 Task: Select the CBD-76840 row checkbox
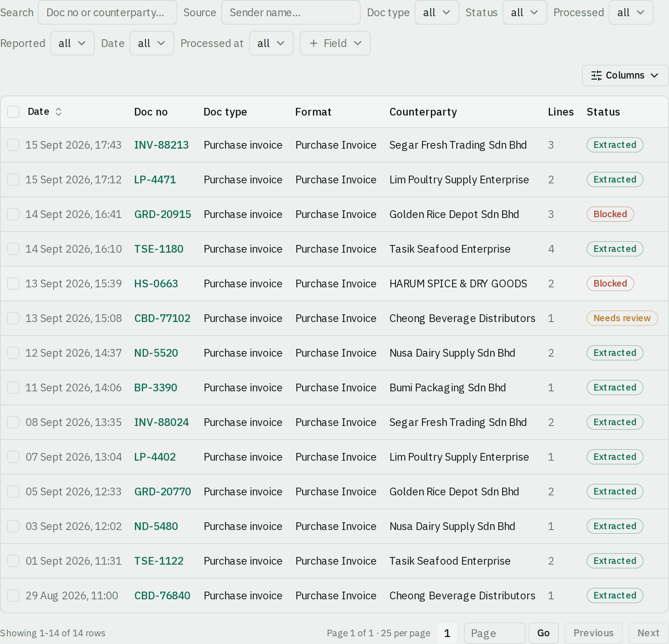tap(13, 595)
